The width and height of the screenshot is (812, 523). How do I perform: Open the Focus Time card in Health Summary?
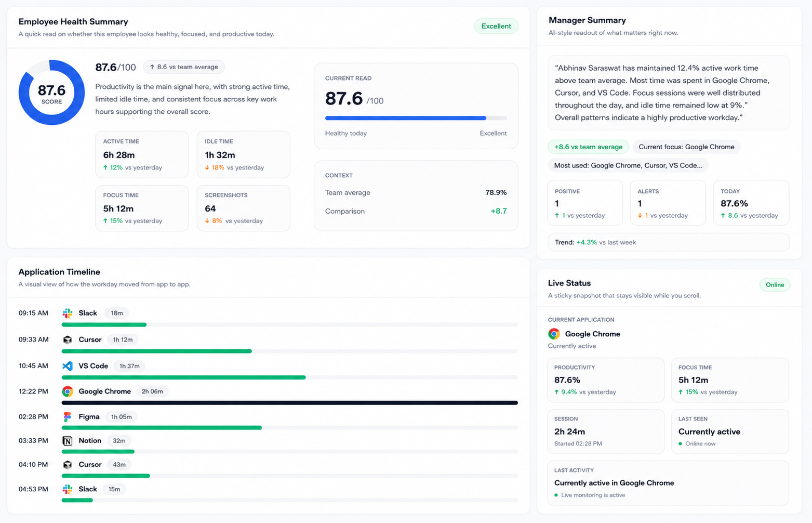coord(142,208)
